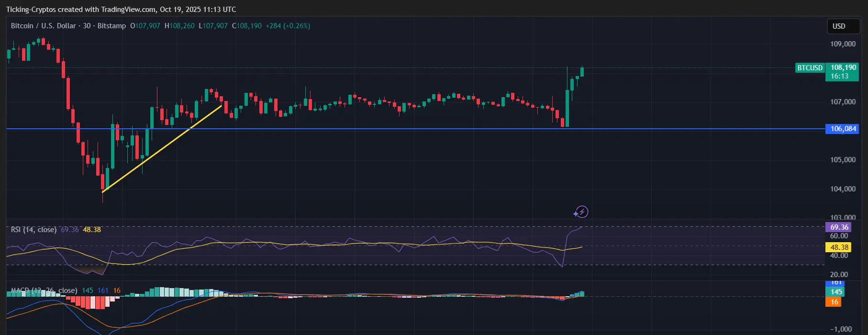Click the purple 69.36 RSI value label
Screen dimensions: 868x335
point(839,227)
